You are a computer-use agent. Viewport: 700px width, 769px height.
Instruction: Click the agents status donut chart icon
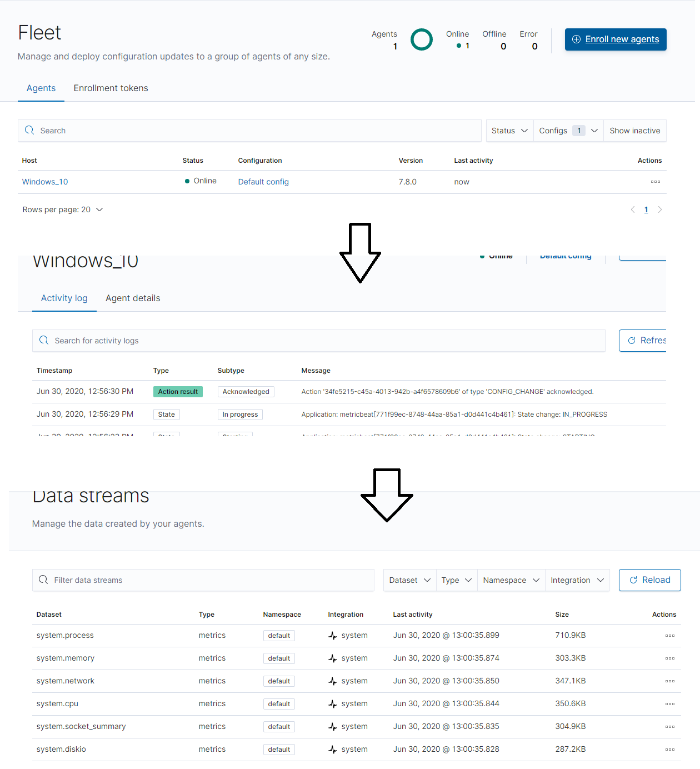(422, 39)
